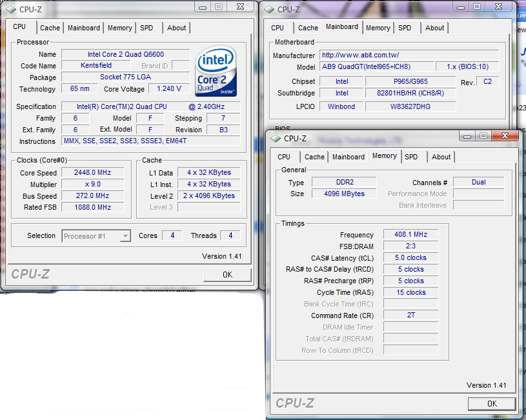Click the Technology value 65 nm

pos(79,88)
